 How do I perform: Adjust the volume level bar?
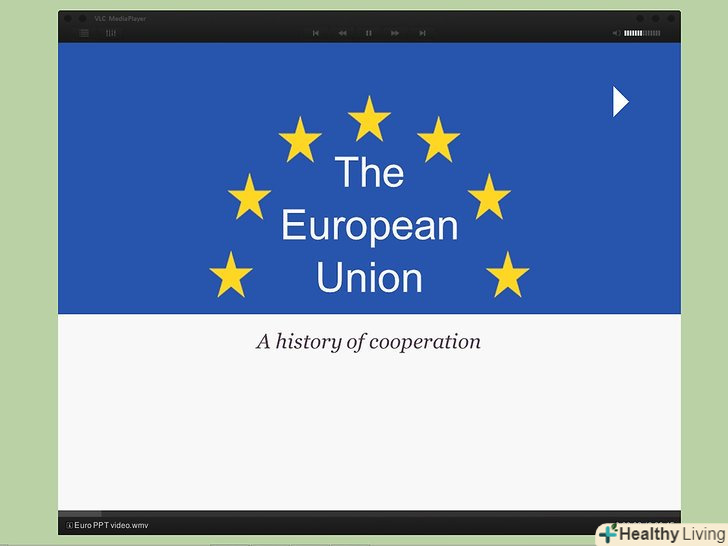[x=642, y=33]
